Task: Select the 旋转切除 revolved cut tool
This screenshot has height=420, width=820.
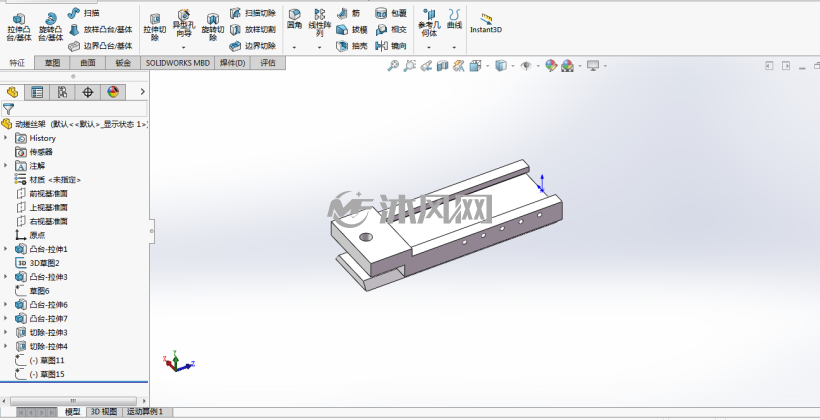Action: [213, 28]
